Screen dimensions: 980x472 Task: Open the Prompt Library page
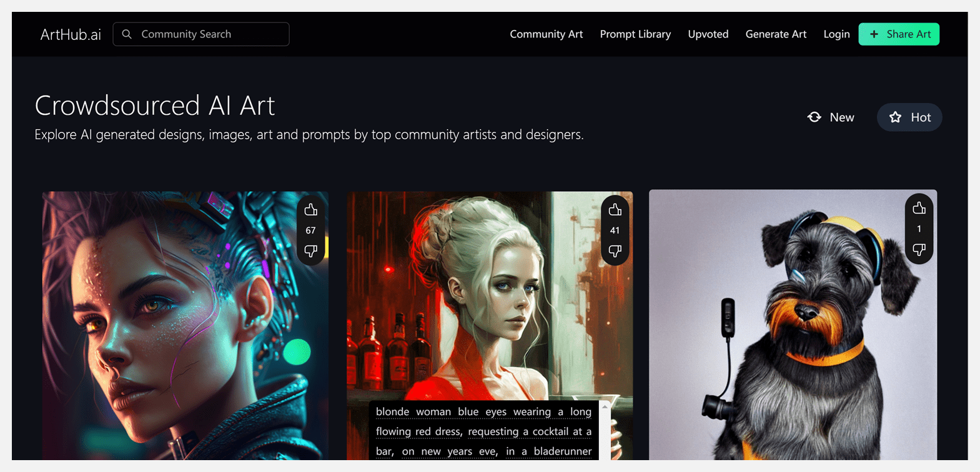[x=635, y=34]
